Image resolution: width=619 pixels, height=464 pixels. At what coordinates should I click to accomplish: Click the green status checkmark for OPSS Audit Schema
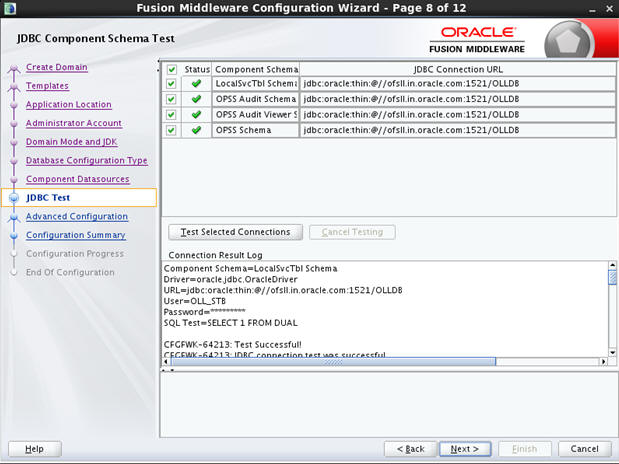196,99
